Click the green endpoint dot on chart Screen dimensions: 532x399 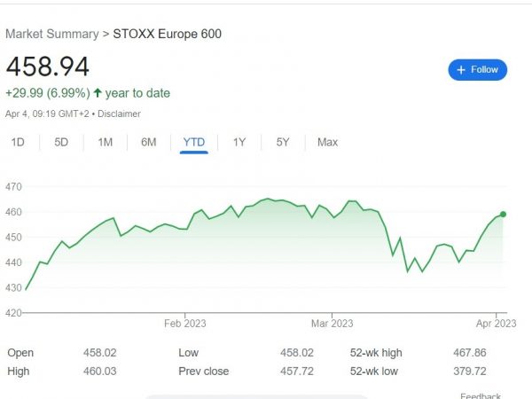(x=503, y=215)
